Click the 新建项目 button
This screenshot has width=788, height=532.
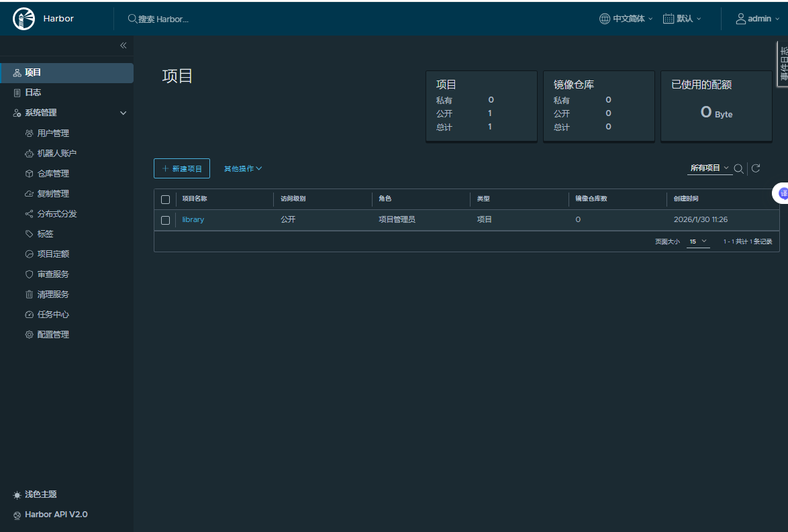click(182, 169)
